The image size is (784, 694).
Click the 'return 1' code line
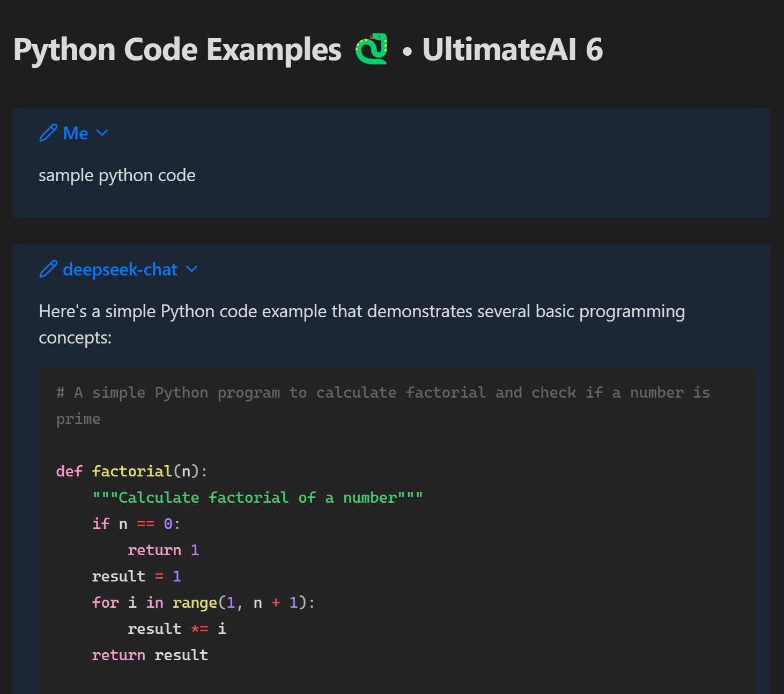pyautogui.click(x=163, y=550)
